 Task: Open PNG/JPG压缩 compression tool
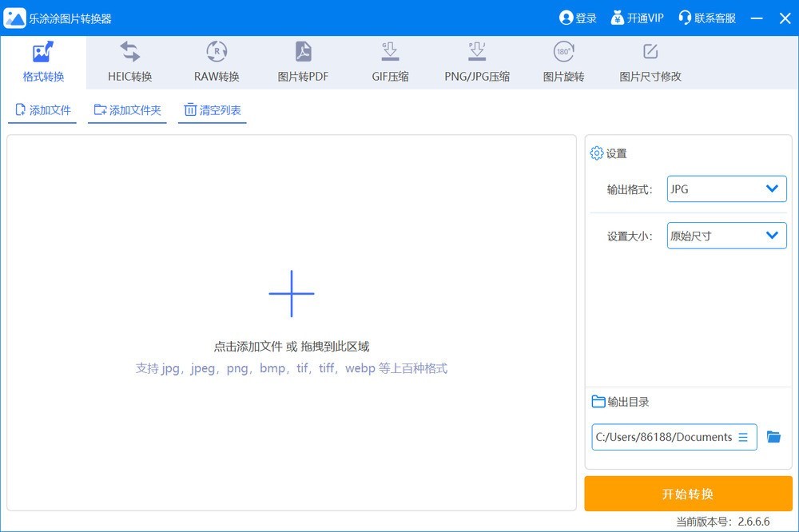tap(477, 62)
